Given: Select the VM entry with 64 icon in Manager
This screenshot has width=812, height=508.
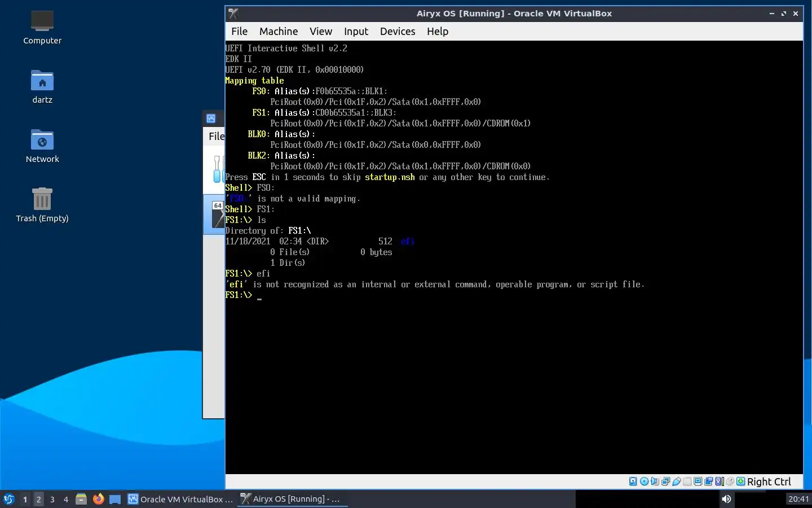Looking at the screenshot, I should [214, 214].
